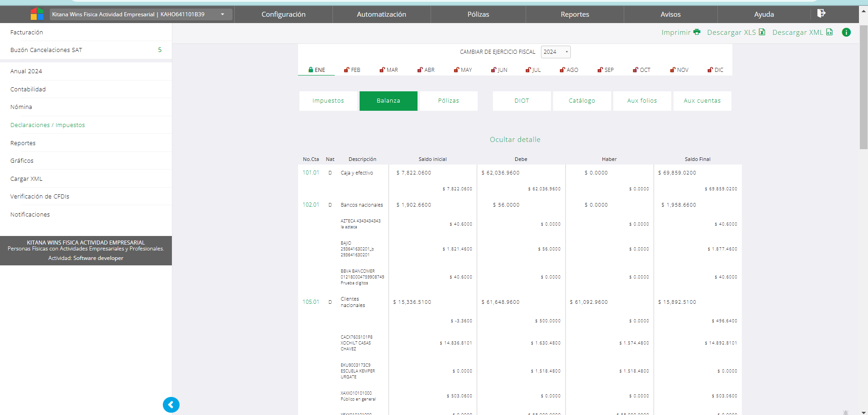This screenshot has width=868, height=415.
Task: Open the Reportes top menu
Action: coord(574,14)
